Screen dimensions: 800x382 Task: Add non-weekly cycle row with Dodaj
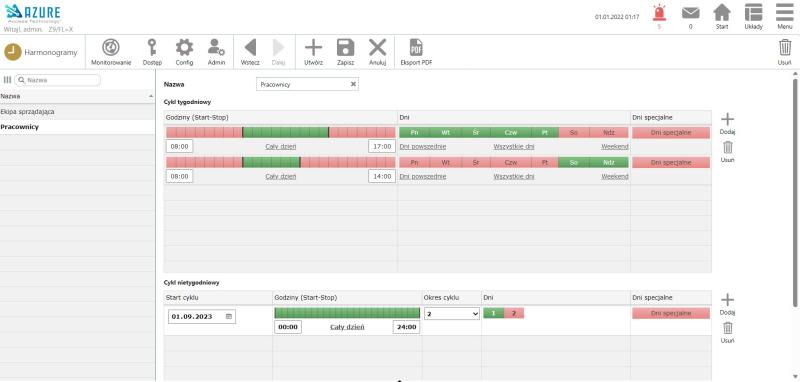(x=728, y=304)
